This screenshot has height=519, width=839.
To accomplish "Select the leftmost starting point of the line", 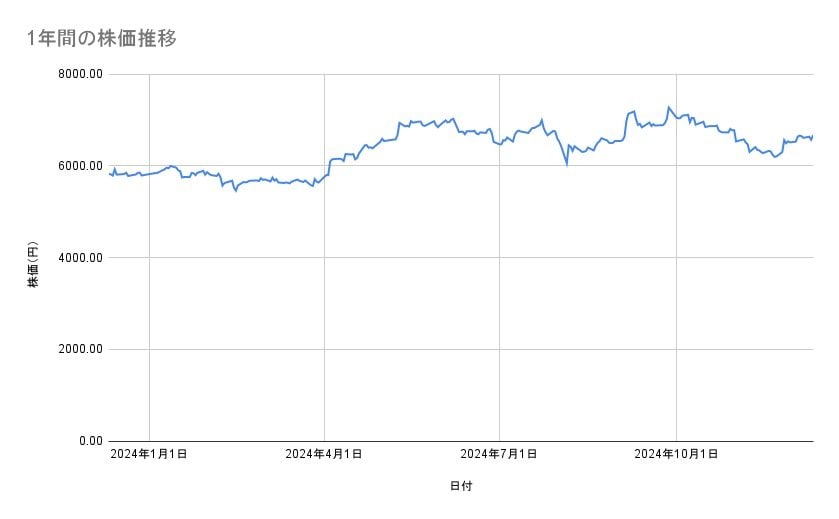I will tap(109, 173).
